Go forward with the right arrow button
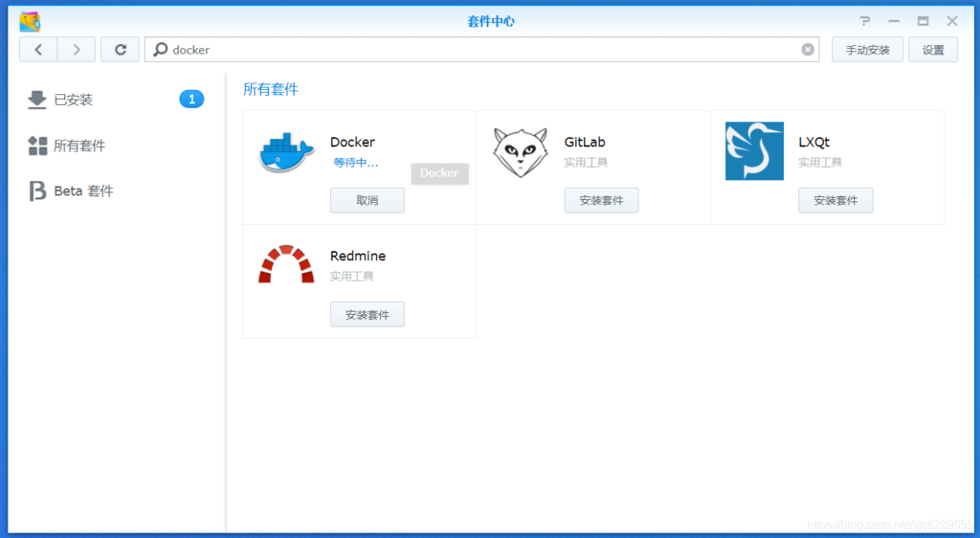 pos(77,50)
